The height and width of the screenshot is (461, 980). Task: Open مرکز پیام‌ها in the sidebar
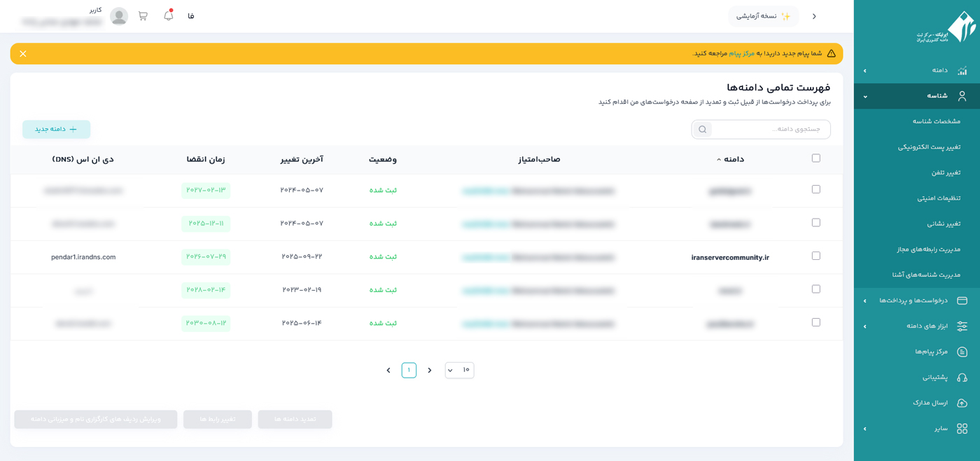click(x=931, y=352)
